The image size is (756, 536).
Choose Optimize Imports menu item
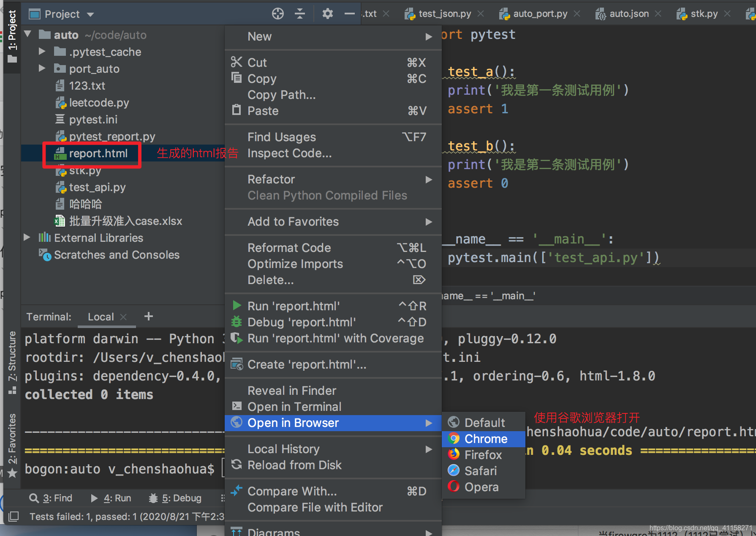point(333,264)
